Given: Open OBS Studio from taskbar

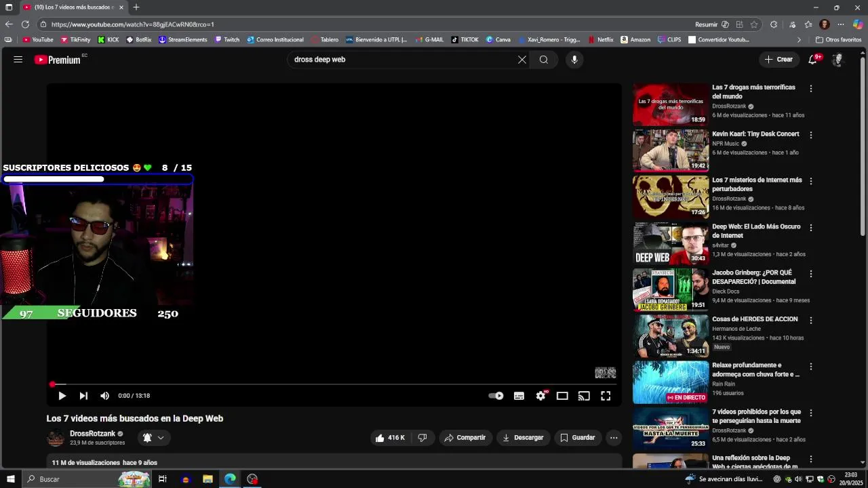Looking at the screenshot, I should click(x=252, y=479).
